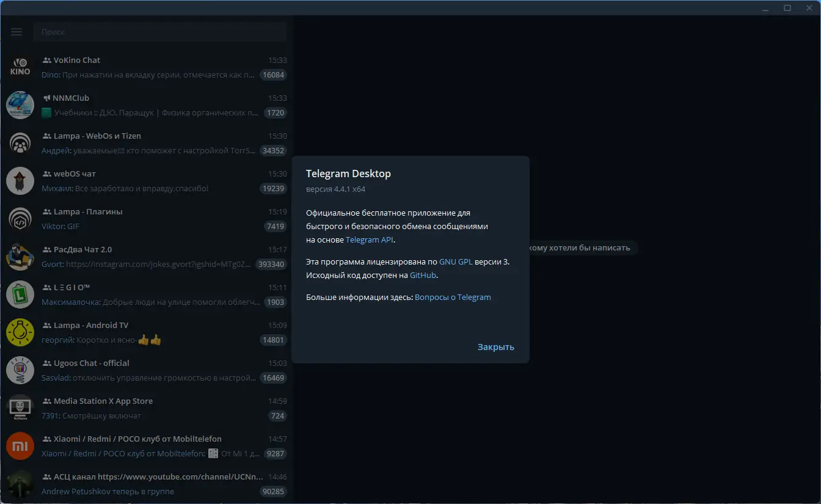
Task: Click the 1720 unread counter on NNMClub
Action: [275, 113]
